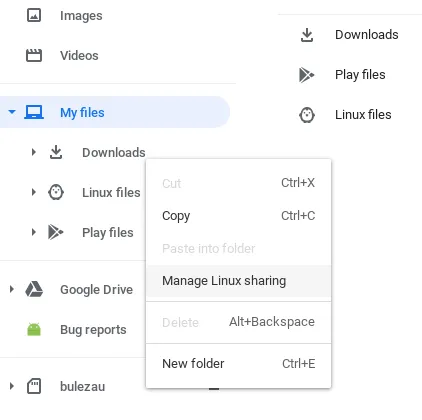Viewport: 422px width, 420px height.
Task: Click the Linux penguin icon in the sidebar tree
Action: (x=56, y=192)
